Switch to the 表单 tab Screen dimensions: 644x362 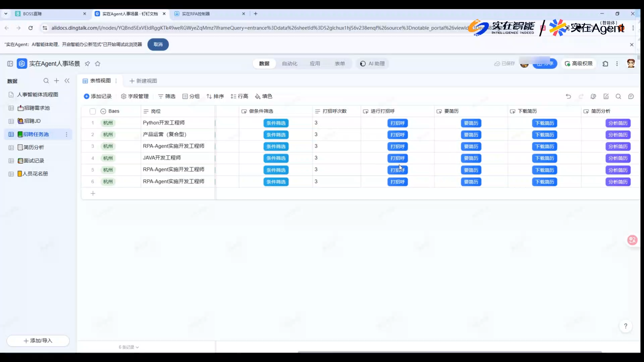[340, 64]
